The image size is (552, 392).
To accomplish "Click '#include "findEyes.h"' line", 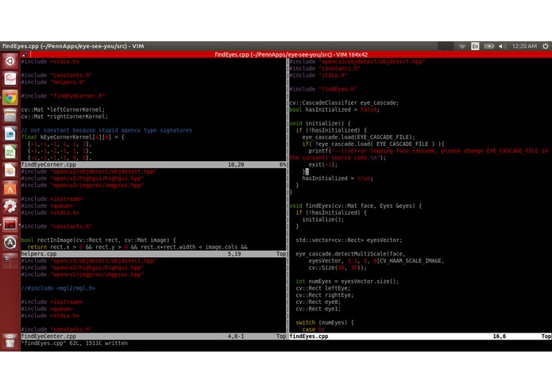I will pos(323,89).
